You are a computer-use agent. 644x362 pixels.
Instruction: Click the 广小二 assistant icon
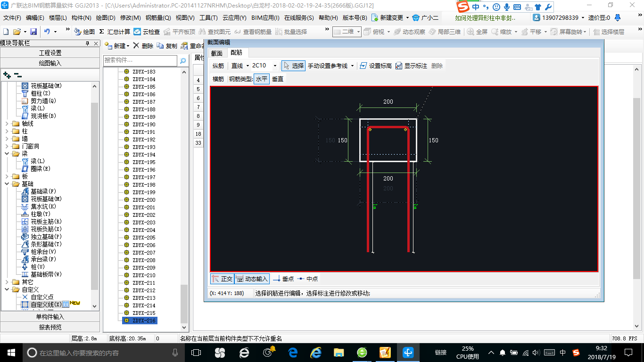(425, 17)
